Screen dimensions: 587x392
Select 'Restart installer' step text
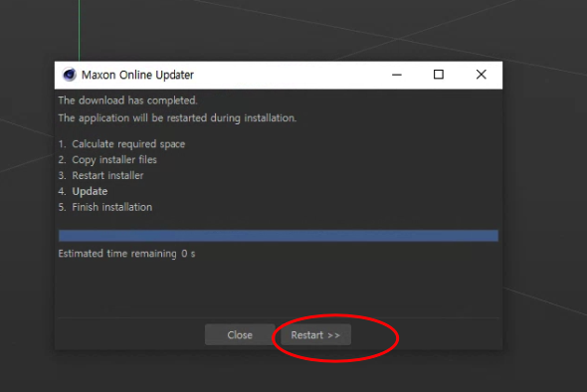pyautogui.click(x=107, y=175)
